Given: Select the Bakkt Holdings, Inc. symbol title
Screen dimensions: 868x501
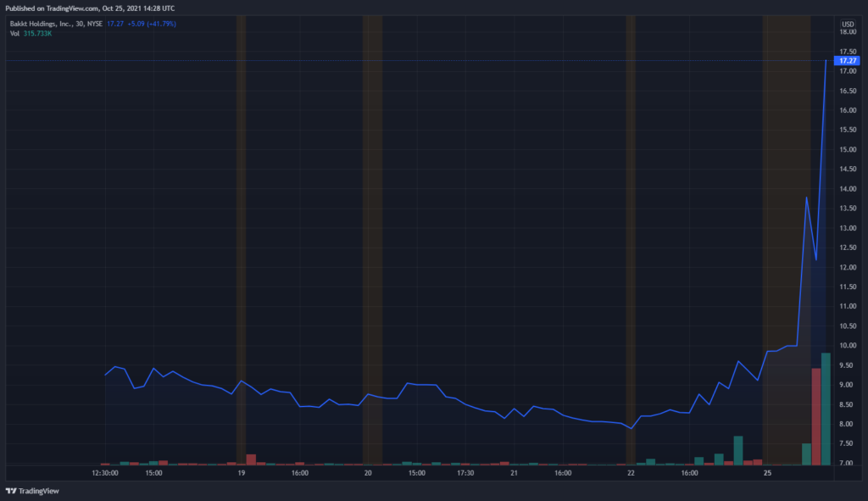Looking at the screenshot, I should click(42, 24).
